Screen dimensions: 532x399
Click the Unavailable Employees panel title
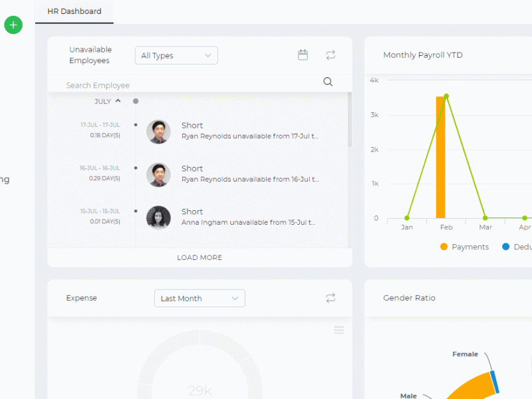tap(90, 55)
